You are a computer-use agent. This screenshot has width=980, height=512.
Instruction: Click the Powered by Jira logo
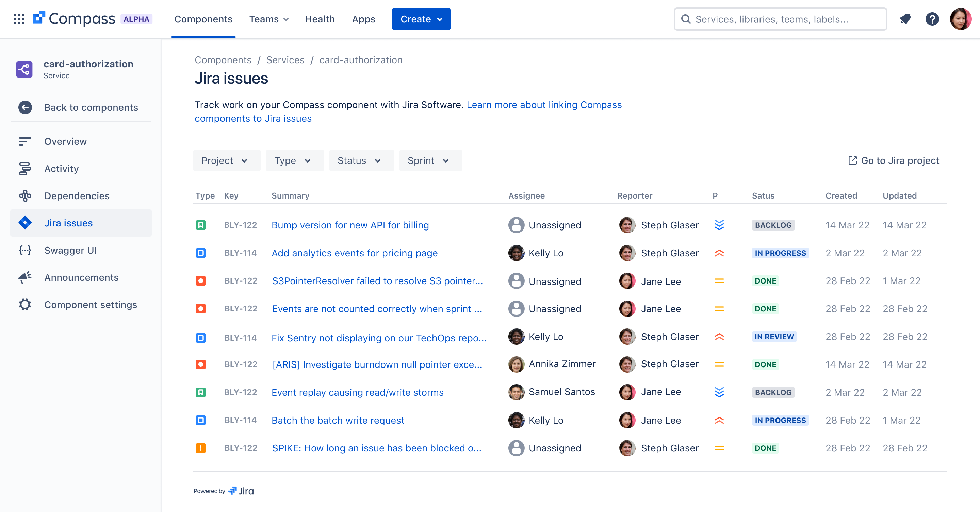pyautogui.click(x=241, y=491)
